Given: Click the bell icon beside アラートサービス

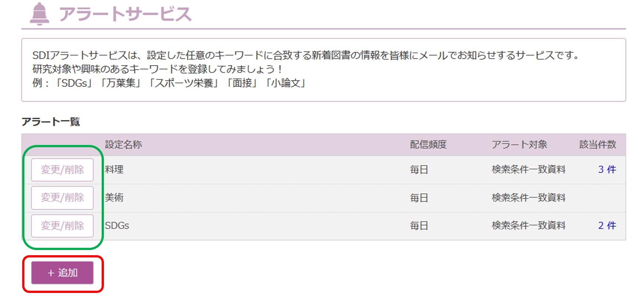Looking at the screenshot, I should 39,14.
